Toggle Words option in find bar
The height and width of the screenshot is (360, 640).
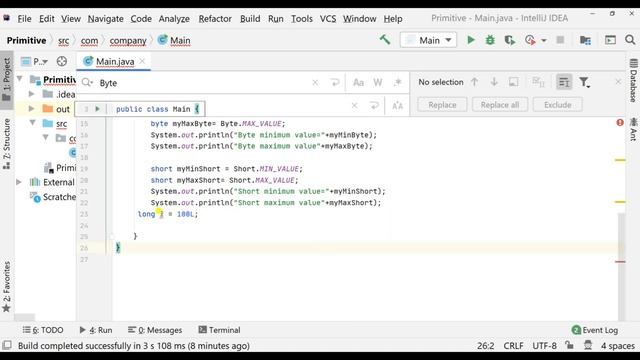378,83
